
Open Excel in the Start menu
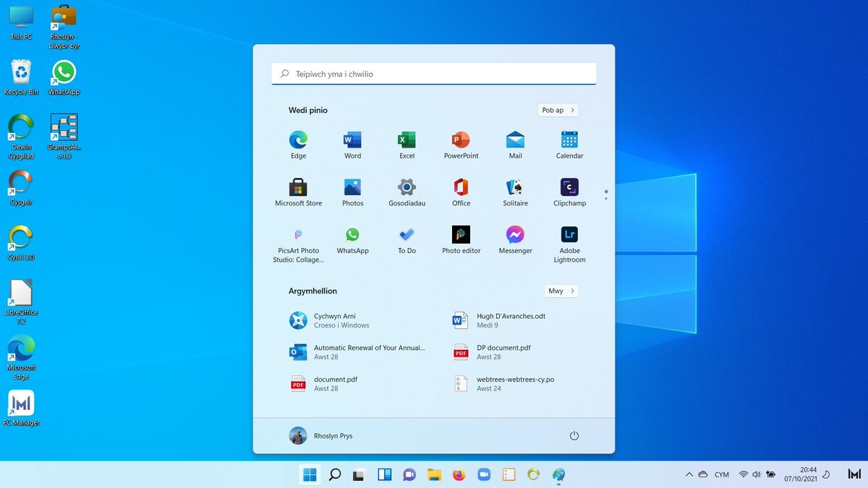[x=407, y=145]
